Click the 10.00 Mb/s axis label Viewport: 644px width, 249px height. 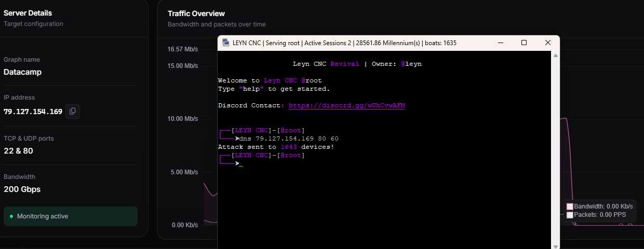[x=183, y=119]
